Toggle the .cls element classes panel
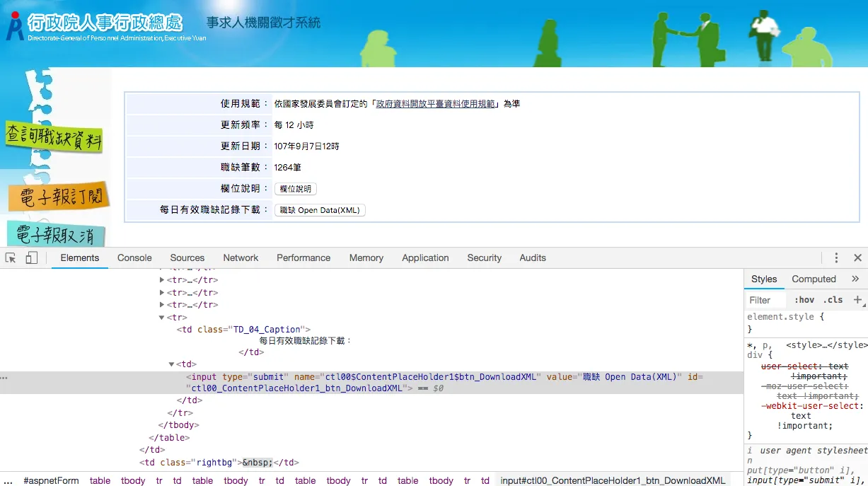 833,300
